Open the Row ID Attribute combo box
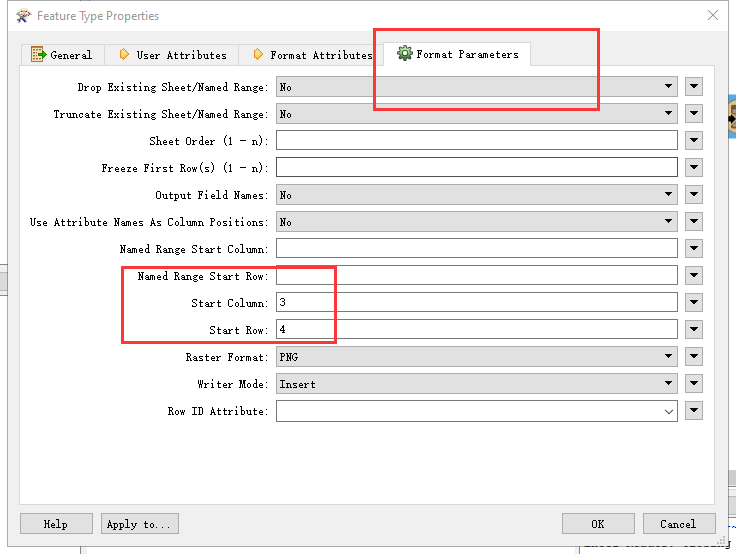This screenshot has width=736, height=554. pos(476,411)
